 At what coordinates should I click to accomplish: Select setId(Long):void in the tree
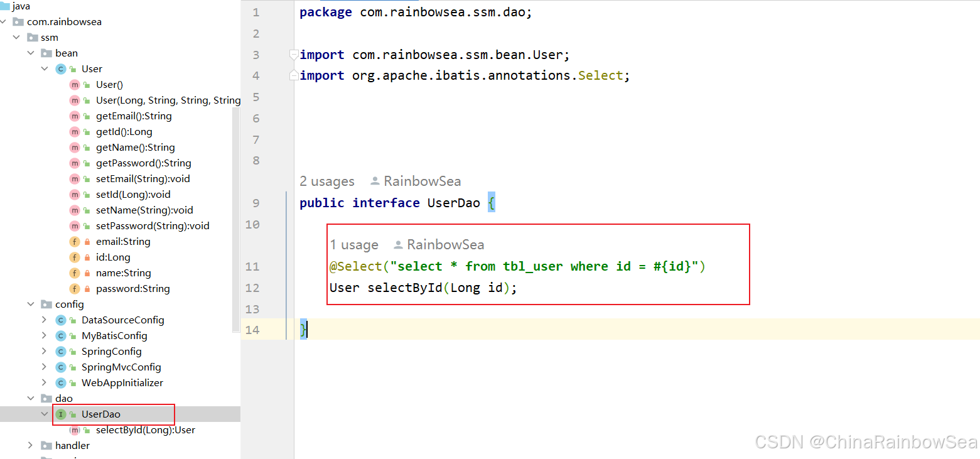tap(133, 195)
